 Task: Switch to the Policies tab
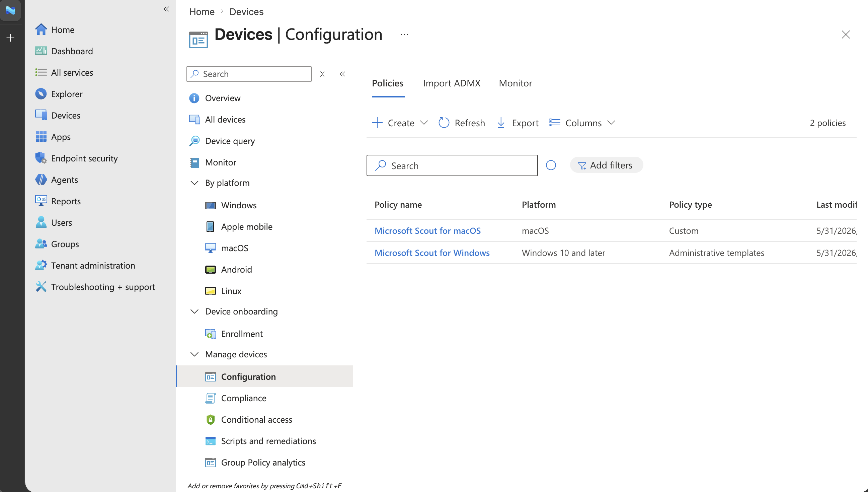387,83
